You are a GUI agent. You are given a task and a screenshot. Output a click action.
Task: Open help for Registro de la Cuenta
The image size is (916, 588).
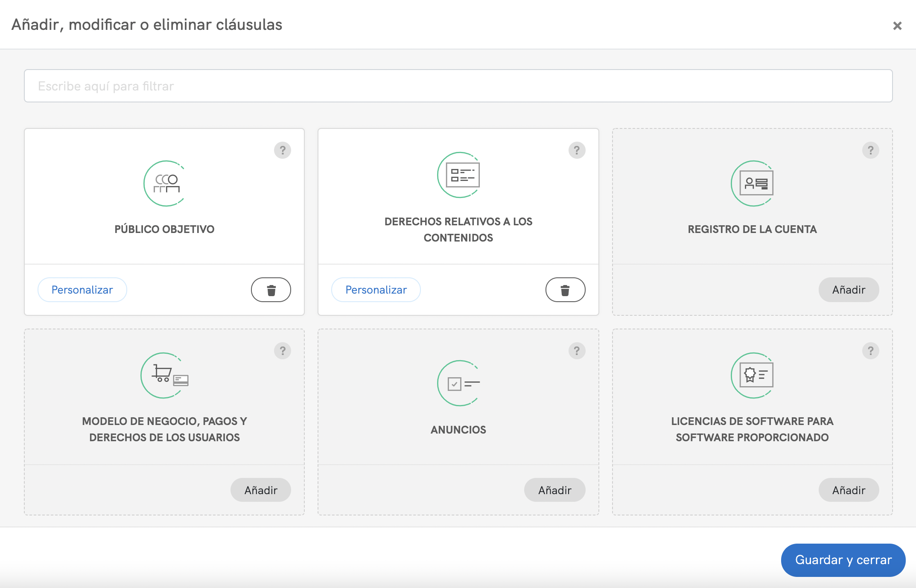click(871, 150)
